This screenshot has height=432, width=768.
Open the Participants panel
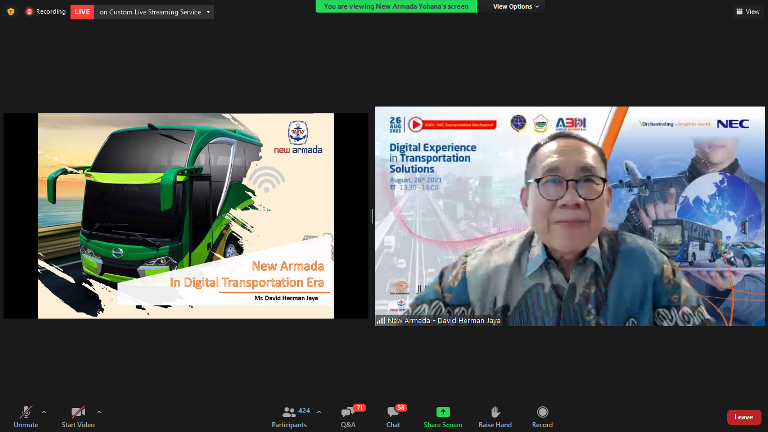click(290, 417)
